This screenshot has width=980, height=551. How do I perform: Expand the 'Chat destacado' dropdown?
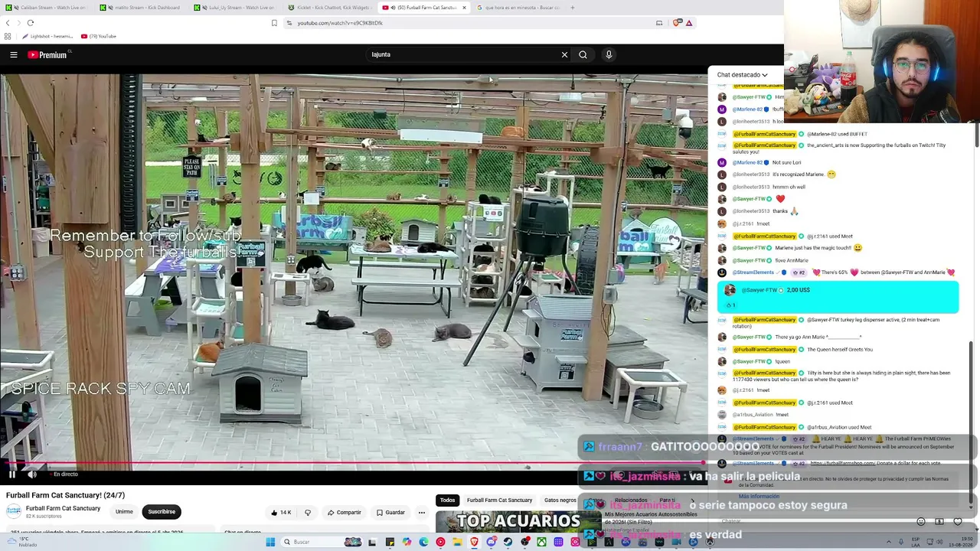(x=742, y=75)
